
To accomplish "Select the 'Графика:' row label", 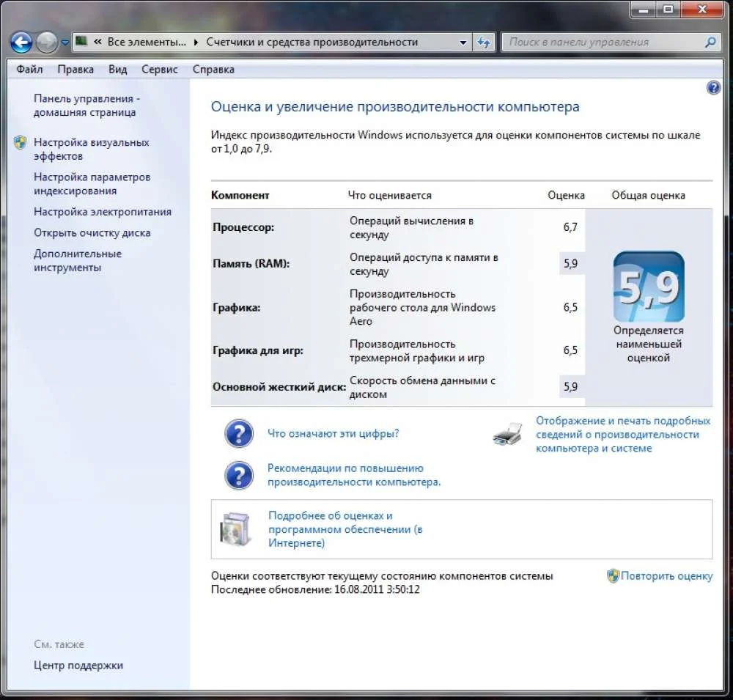I will click(x=236, y=308).
